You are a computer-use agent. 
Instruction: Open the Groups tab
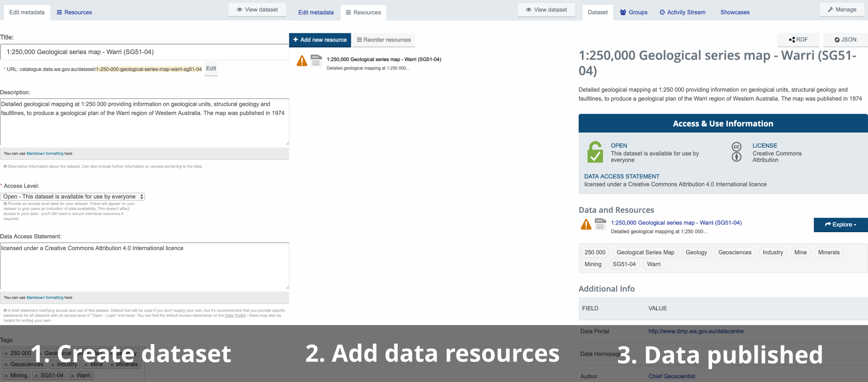(x=634, y=13)
